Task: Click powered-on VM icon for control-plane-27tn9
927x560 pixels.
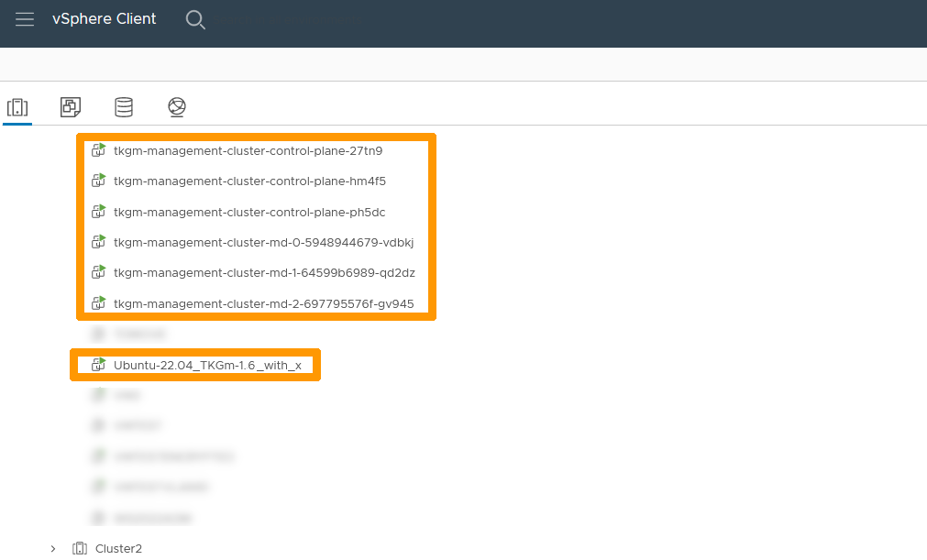Action: (x=99, y=150)
